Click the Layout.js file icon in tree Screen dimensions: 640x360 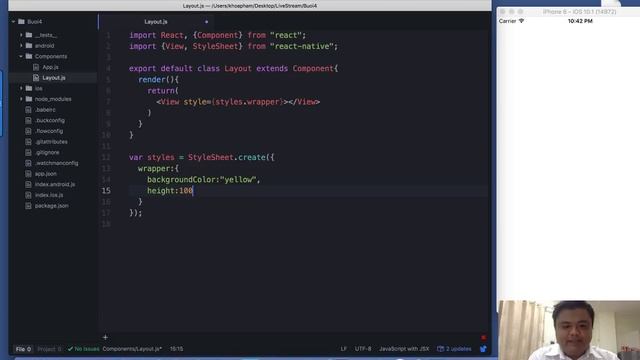(x=36, y=78)
